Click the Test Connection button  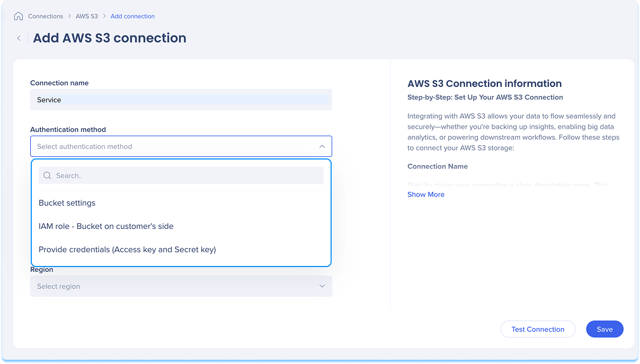[538, 329]
